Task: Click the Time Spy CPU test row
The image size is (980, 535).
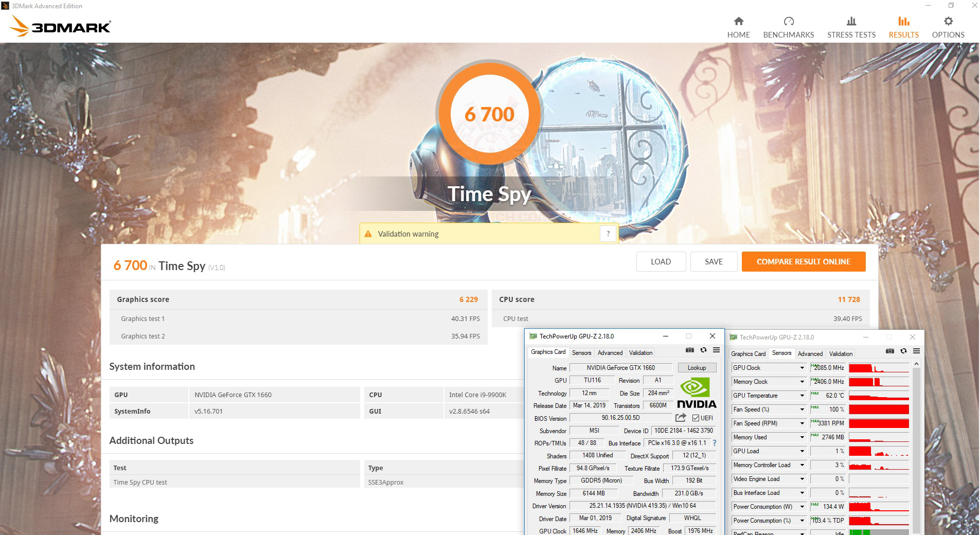Action: [235, 482]
